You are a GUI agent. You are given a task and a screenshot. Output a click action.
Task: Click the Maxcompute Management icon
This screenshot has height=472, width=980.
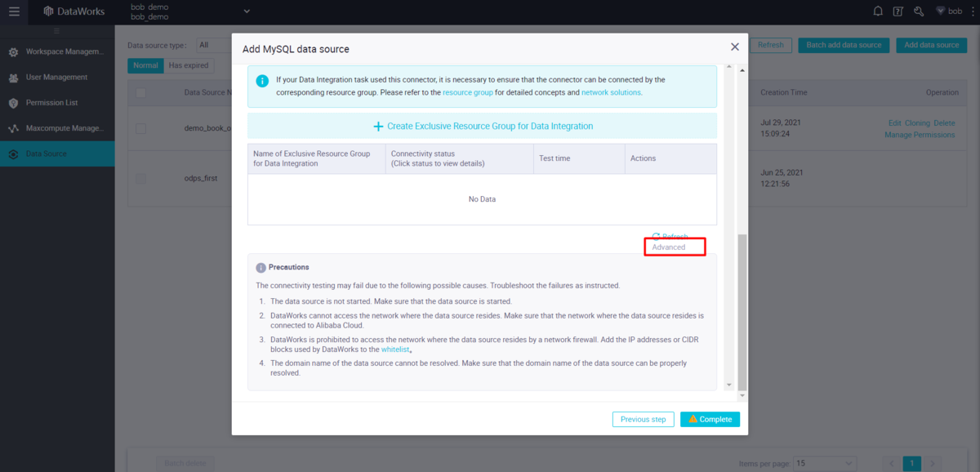13,128
